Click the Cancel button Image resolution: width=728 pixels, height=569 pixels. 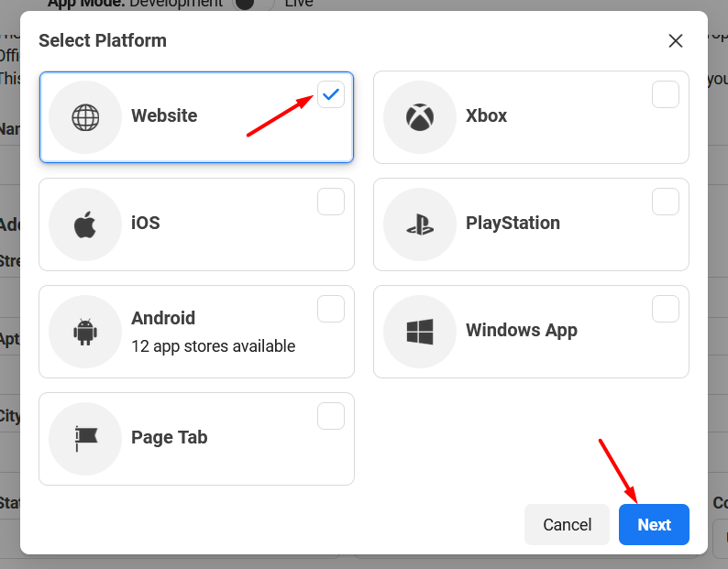[567, 524]
